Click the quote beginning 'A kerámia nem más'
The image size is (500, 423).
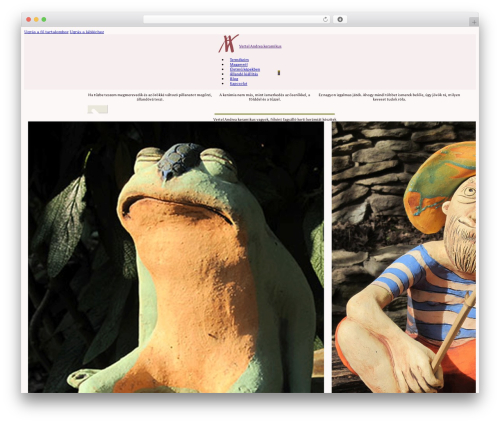(x=265, y=97)
